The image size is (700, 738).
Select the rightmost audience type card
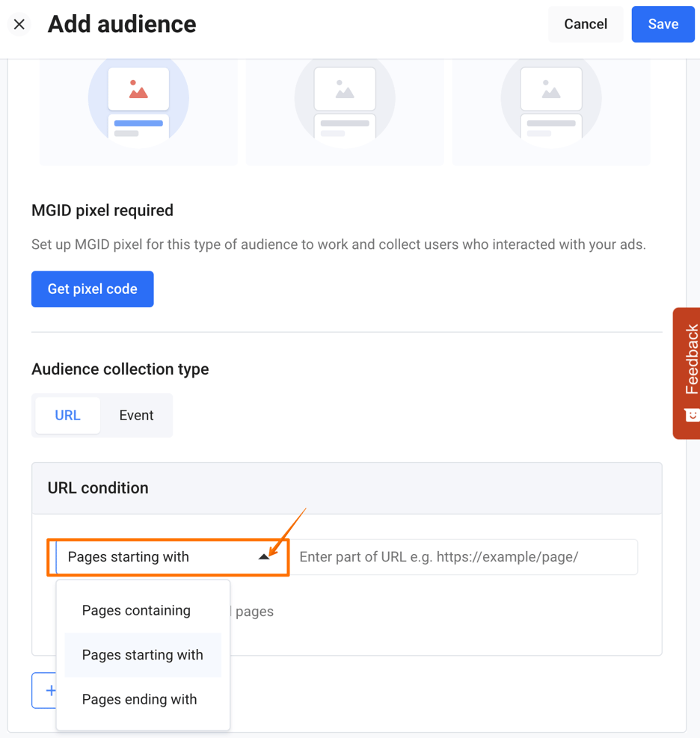[550, 108]
